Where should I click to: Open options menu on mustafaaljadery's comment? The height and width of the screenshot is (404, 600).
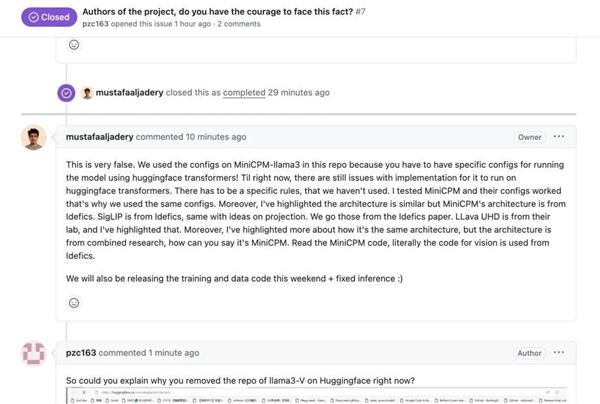coord(559,137)
